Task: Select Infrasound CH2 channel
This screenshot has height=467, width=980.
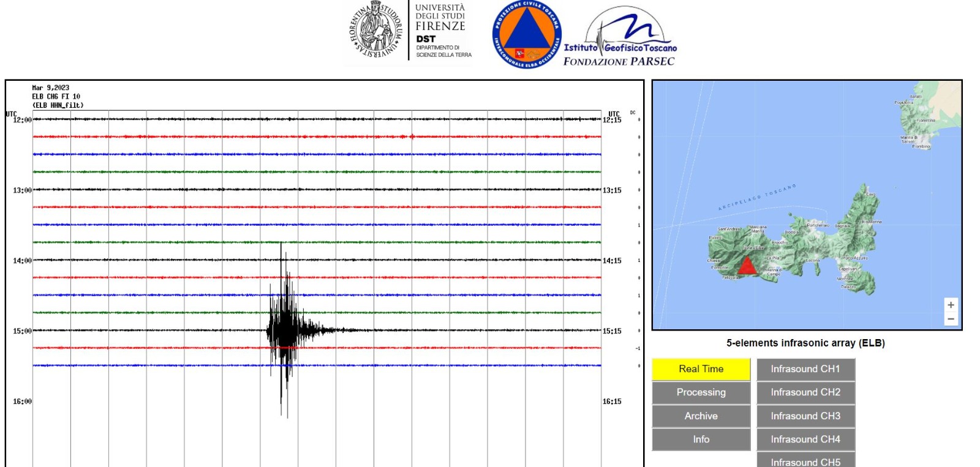Action: pyautogui.click(x=805, y=392)
